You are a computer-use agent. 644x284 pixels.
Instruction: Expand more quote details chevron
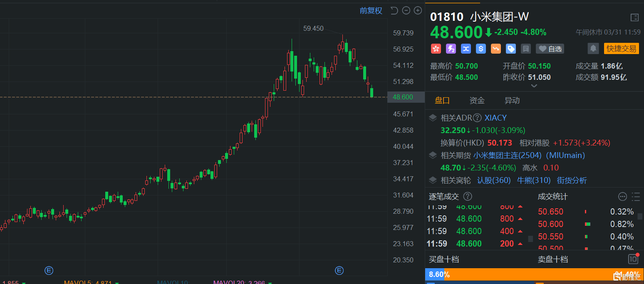534,86
